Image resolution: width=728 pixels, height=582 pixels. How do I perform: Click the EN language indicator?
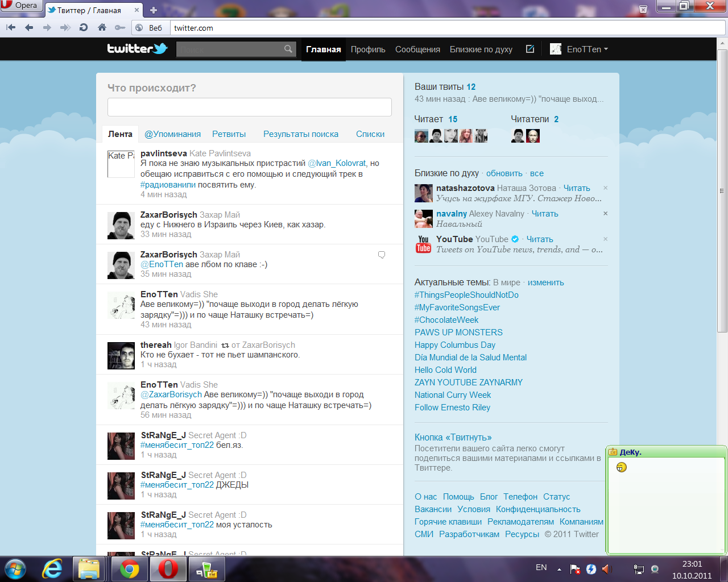(541, 567)
